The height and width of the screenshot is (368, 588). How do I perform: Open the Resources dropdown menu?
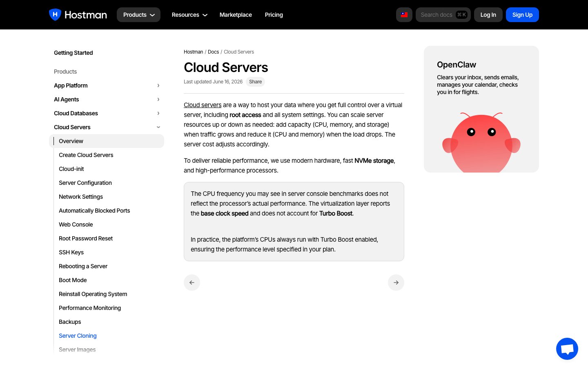[x=189, y=15]
